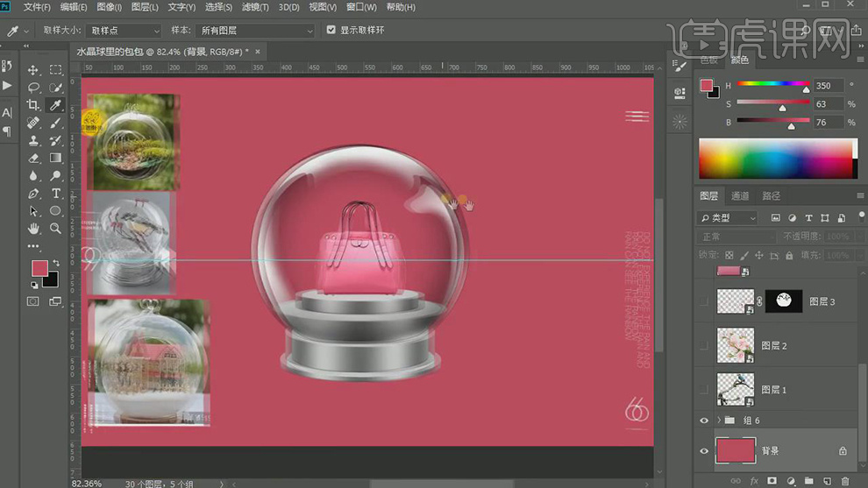Viewport: 868px width, 488px height.
Task: Select the Hand tool
Action: [33, 229]
